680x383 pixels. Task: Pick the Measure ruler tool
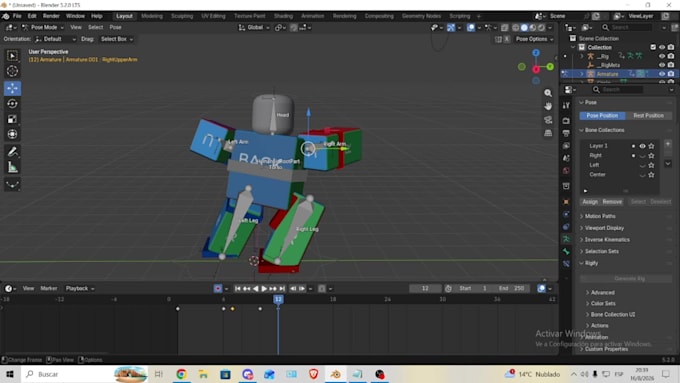(12, 167)
